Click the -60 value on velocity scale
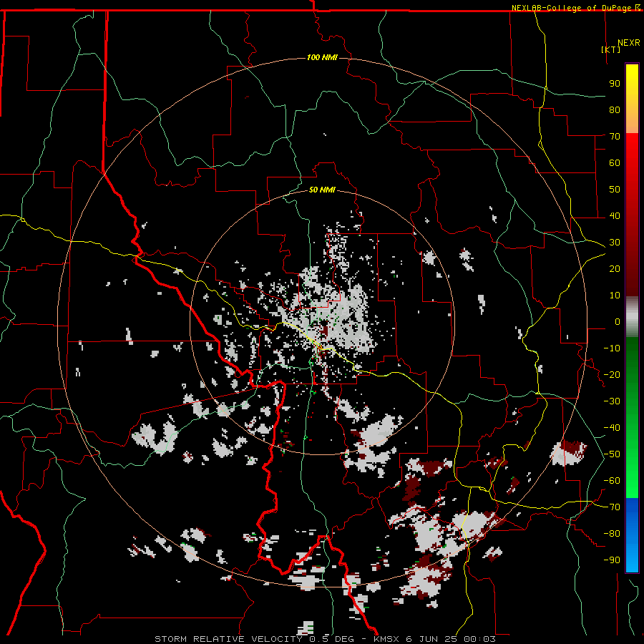This screenshot has width=644, height=644. point(612,481)
